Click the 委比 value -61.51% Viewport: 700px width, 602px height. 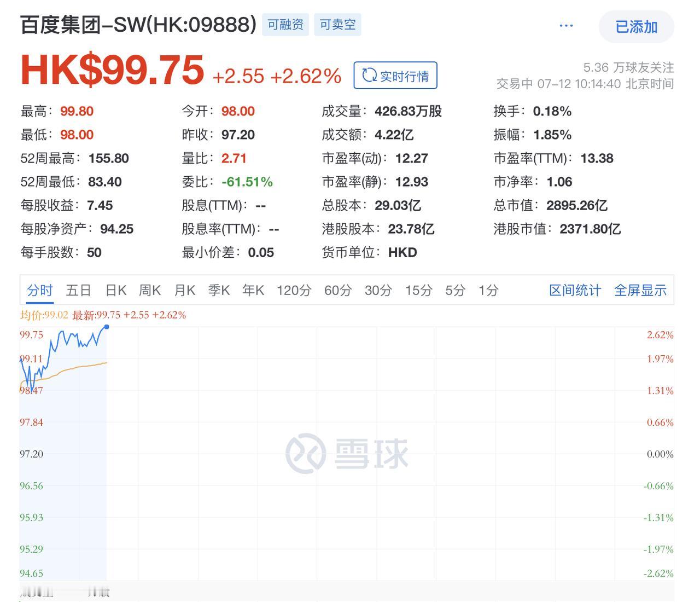point(247,182)
